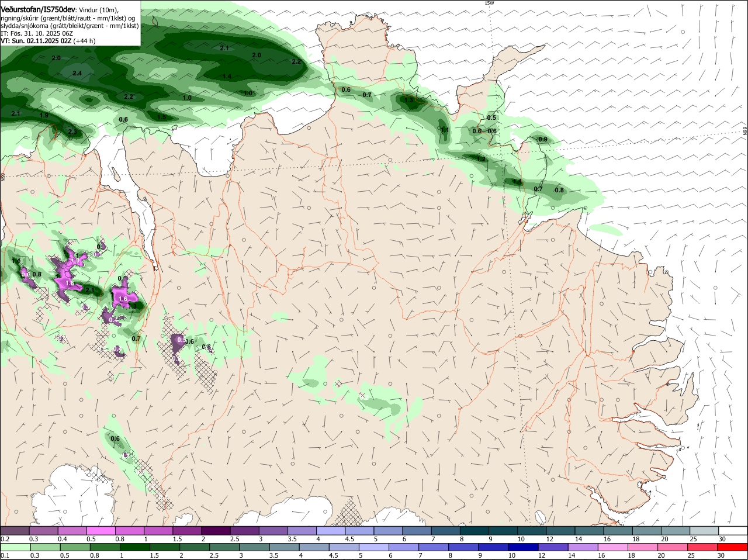This screenshot has width=748, height=560.
Task: Click the 30 label in the upper legend
Action: [x=722, y=539]
